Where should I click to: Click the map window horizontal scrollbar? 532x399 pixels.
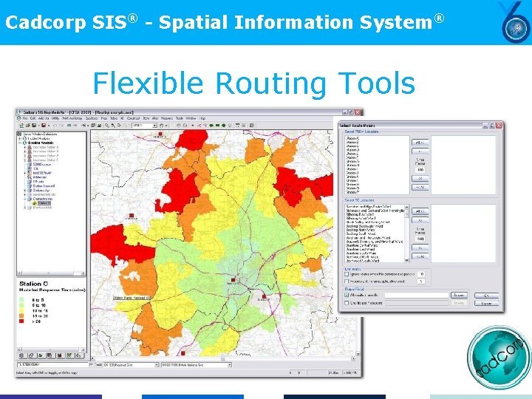[x=223, y=358]
